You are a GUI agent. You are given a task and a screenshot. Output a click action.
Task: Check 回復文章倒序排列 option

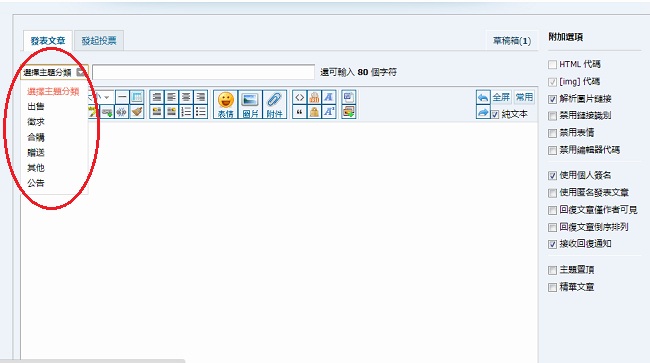pyautogui.click(x=552, y=227)
